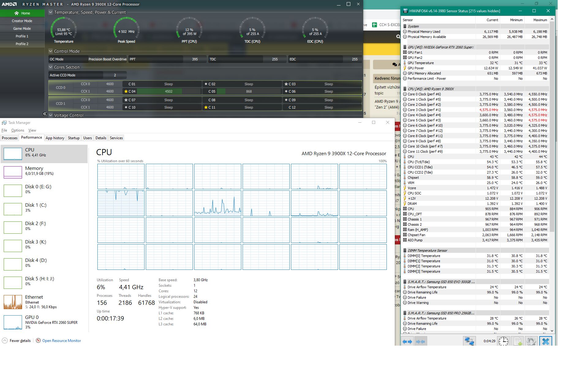Click Physical Memory Used clock icon

tap(405, 32)
